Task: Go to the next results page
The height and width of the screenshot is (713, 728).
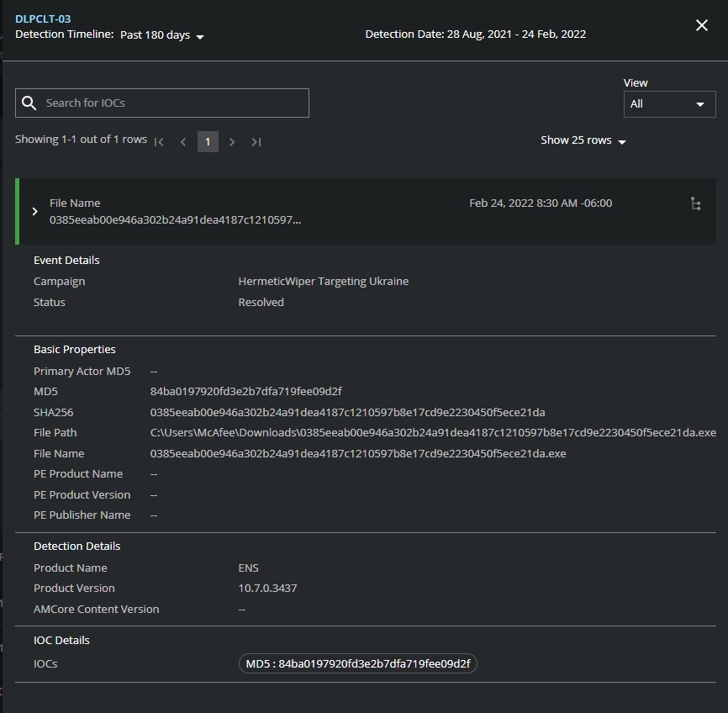Action: [232, 142]
